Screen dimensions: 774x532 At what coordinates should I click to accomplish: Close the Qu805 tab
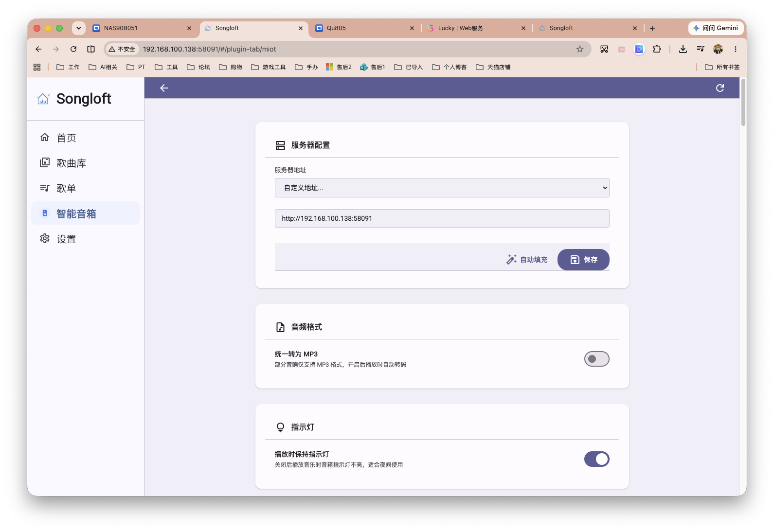[x=412, y=28]
